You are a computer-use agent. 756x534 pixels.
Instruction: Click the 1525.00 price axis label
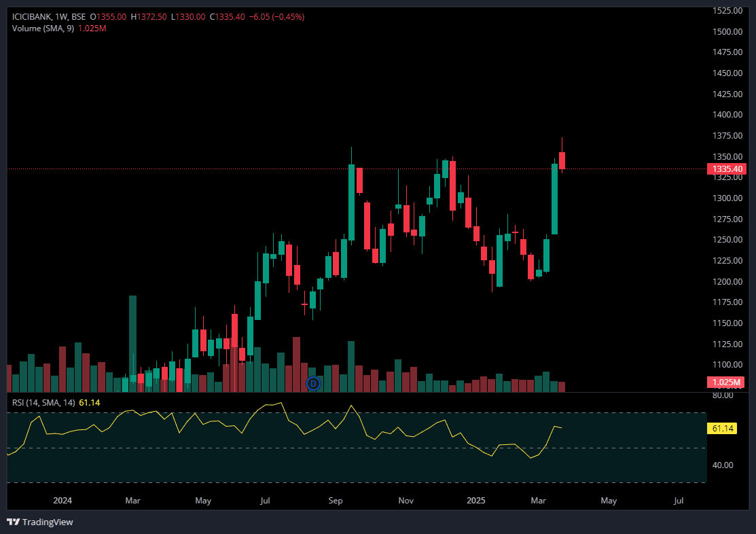pyautogui.click(x=727, y=11)
